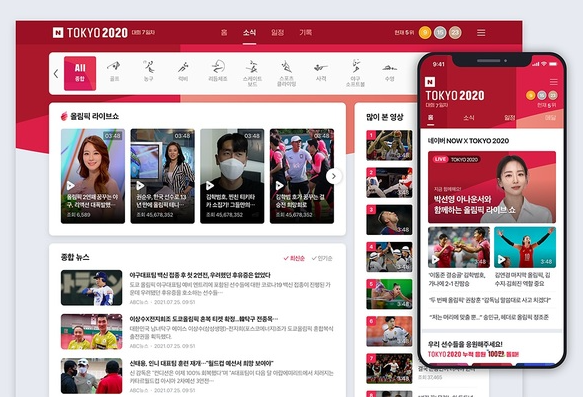Viewport: 583px width, 405px height.
Task: Tap the bronze medal badge on the phone
Action: point(553,96)
